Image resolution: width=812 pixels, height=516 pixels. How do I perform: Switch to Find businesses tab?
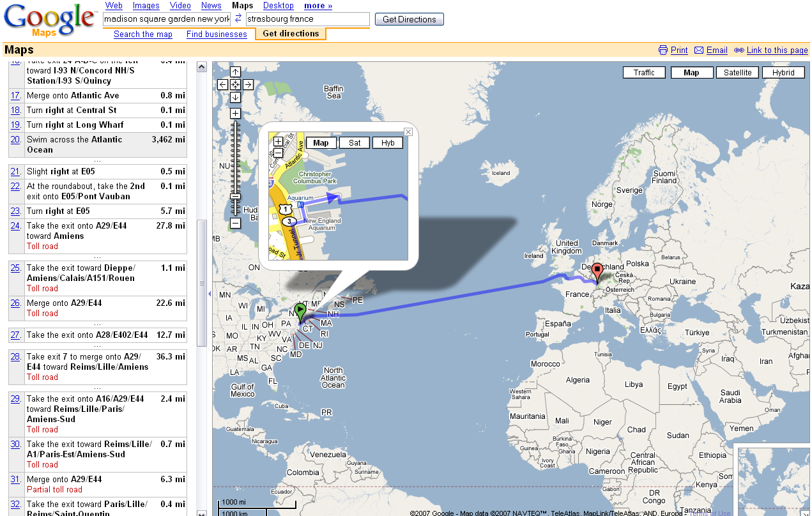217,34
